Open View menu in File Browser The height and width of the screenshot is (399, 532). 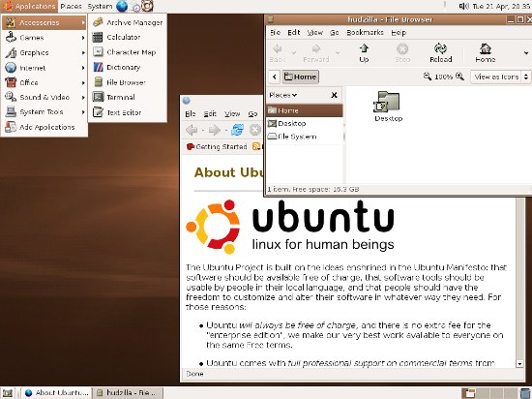[315, 33]
